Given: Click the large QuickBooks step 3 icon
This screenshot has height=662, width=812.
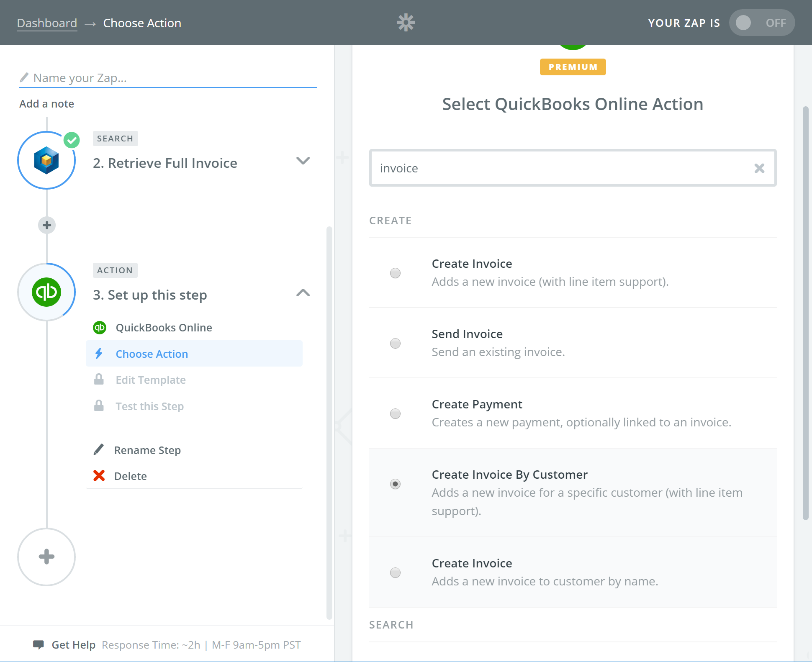Looking at the screenshot, I should 46,292.
